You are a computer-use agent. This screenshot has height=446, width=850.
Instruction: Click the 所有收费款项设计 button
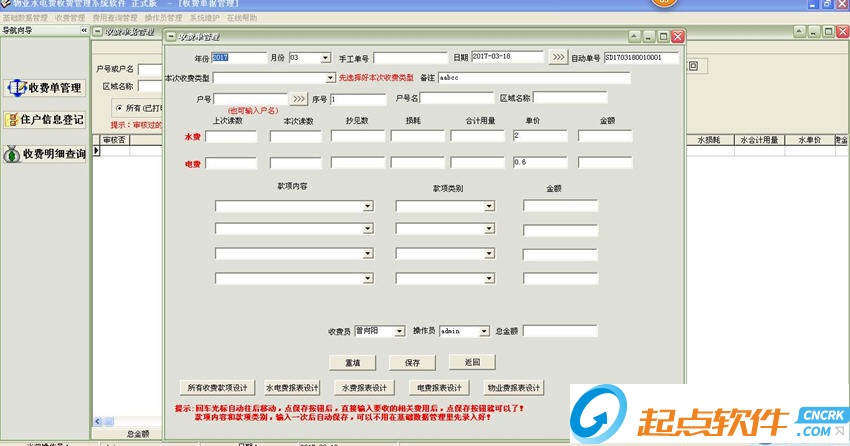coord(217,387)
